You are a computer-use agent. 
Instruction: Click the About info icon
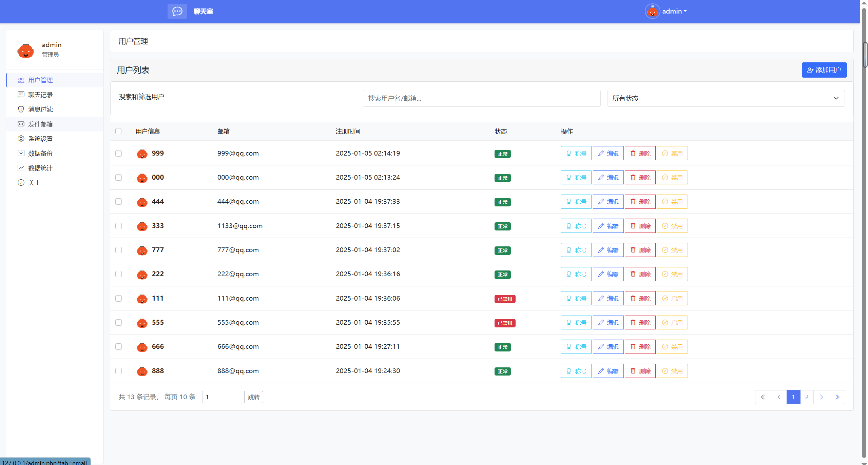pyautogui.click(x=21, y=182)
